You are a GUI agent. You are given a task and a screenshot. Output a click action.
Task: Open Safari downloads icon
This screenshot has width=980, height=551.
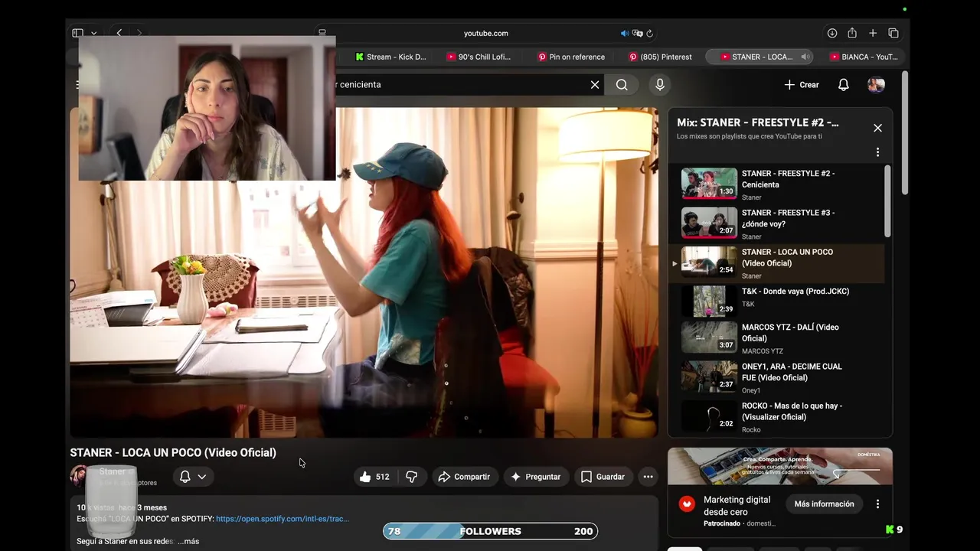point(832,33)
